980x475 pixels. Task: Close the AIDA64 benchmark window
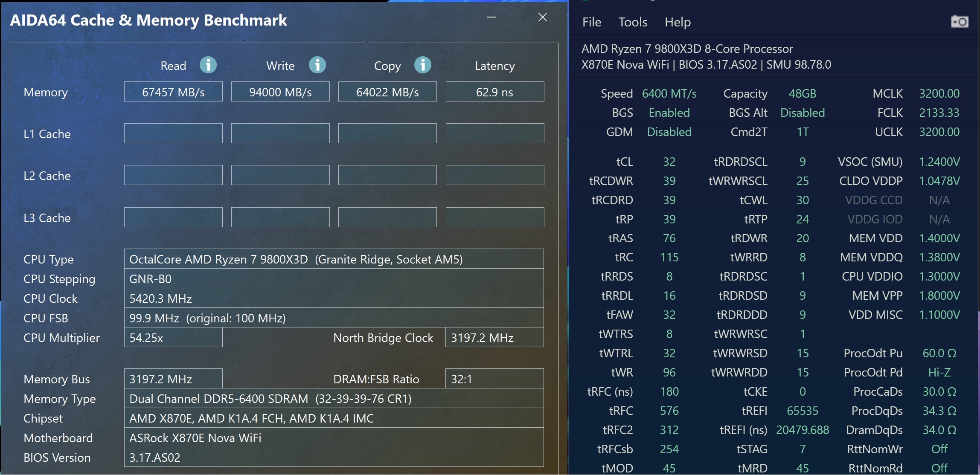pyautogui.click(x=543, y=17)
